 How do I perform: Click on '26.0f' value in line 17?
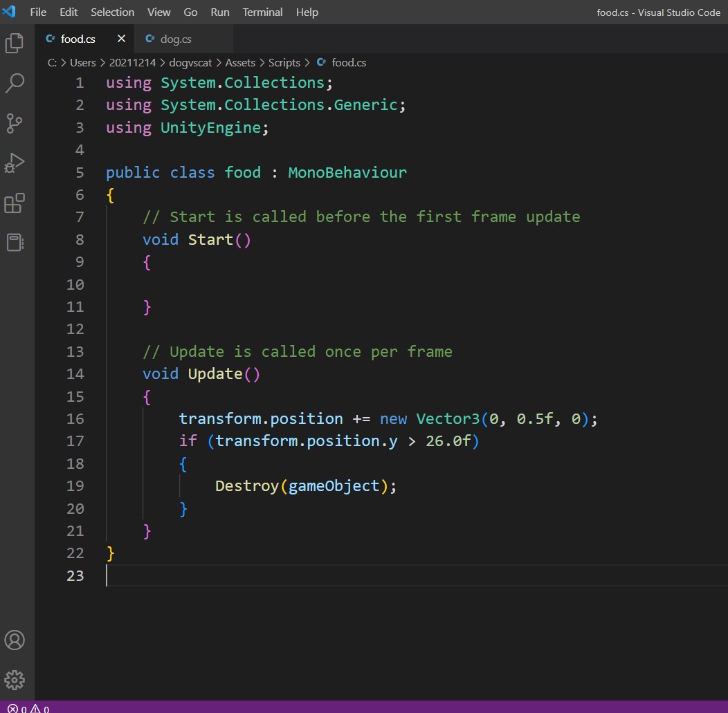(448, 441)
